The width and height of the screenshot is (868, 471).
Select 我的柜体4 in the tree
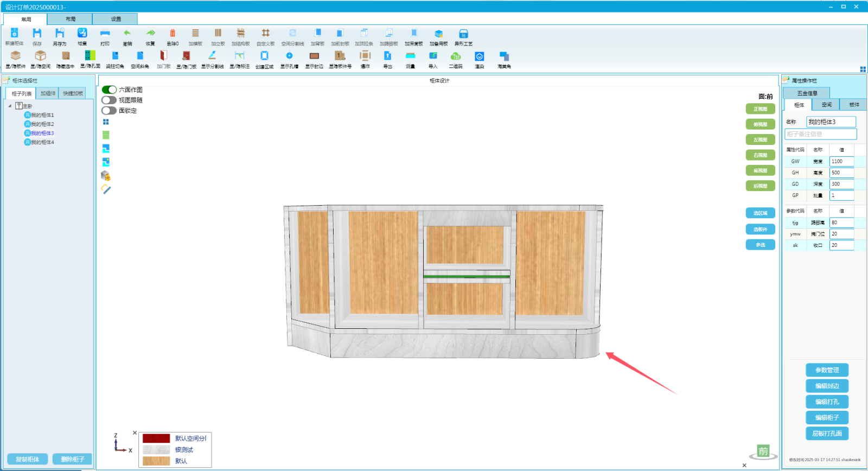42,142
